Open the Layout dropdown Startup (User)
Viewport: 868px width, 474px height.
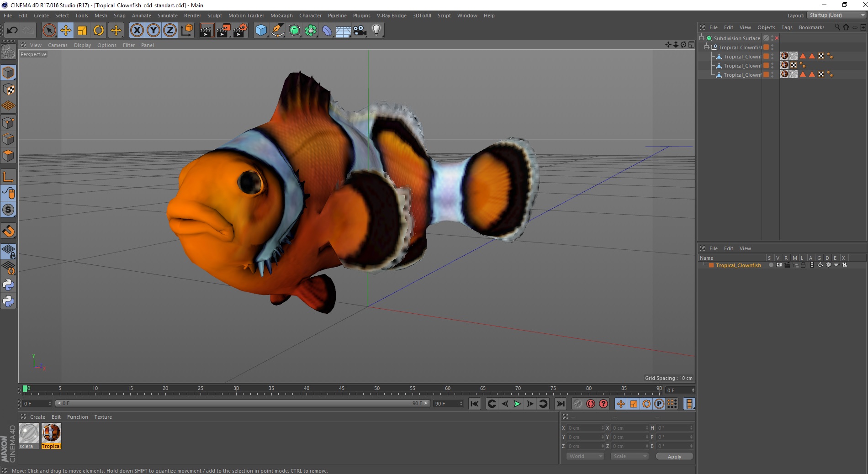(836, 15)
